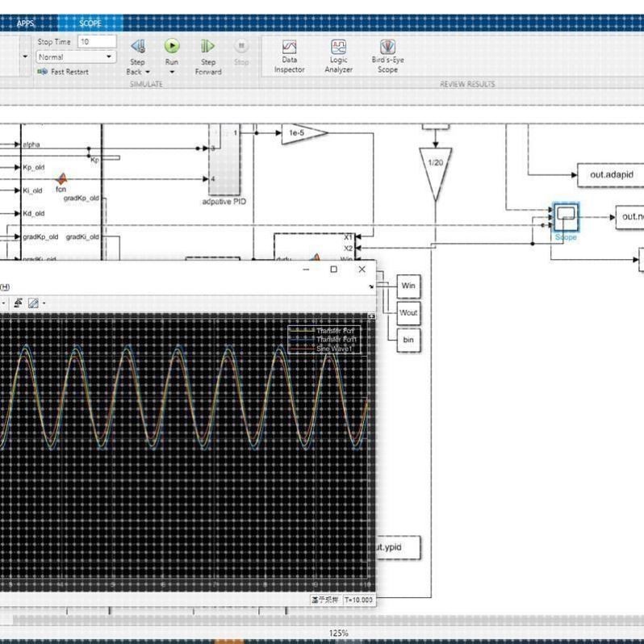Click the Stop Time input field
The image size is (644, 644).
click(x=96, y=41)
